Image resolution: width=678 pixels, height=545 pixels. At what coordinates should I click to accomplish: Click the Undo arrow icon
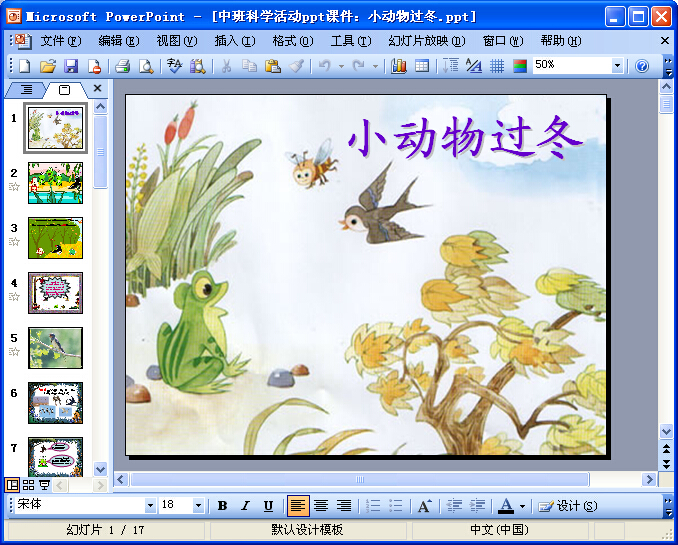tap(325, 66)
